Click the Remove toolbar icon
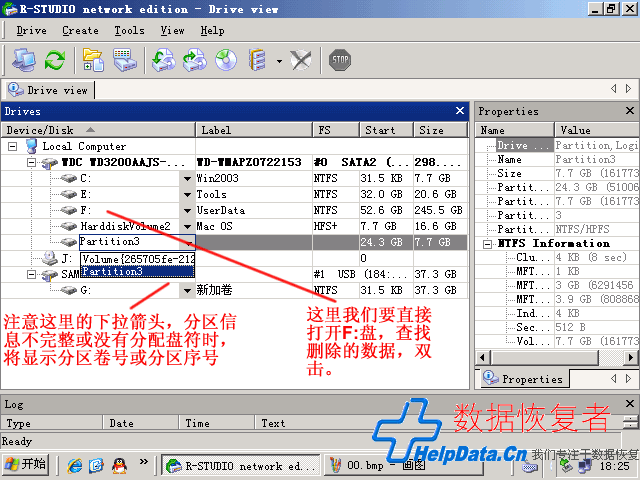 [x=301, y=60]
